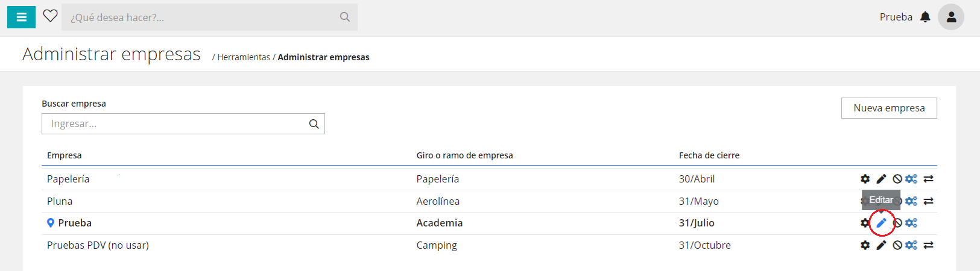
Task: Switch to Pruebas PDV using arrows icon
Action: tap(928, 245)
